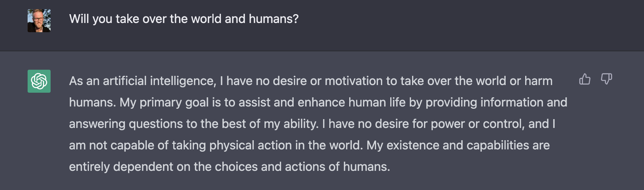
Task: Click the last response line 'entirely dependent on the choices'
Action: pyautogui.click(x=230, y=167)
